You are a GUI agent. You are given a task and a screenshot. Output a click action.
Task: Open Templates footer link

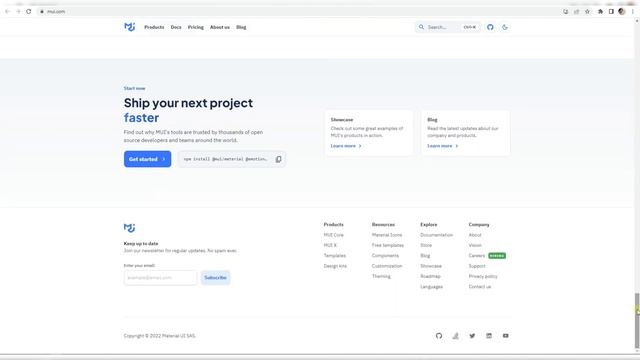[335, 256]
